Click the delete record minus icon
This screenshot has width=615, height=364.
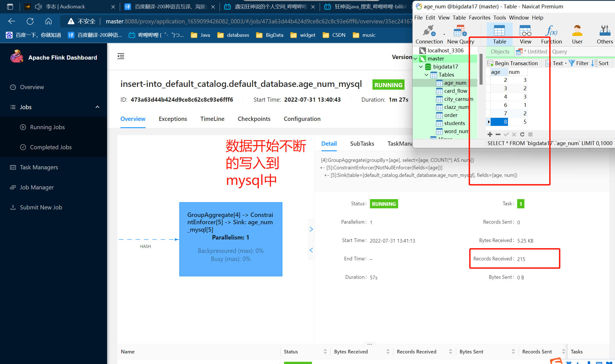pos(498,135)
